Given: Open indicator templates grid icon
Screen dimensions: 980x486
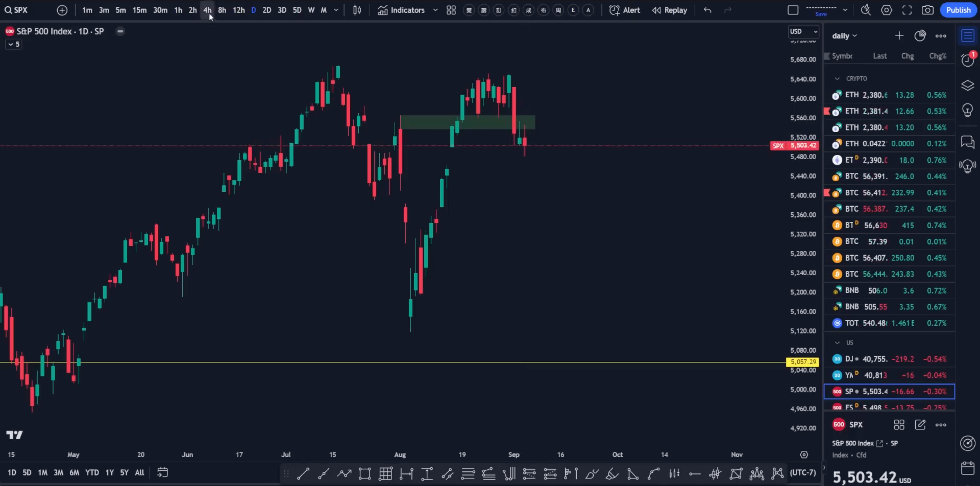Looking at the screenshot, I should click(x=451, y=10).
